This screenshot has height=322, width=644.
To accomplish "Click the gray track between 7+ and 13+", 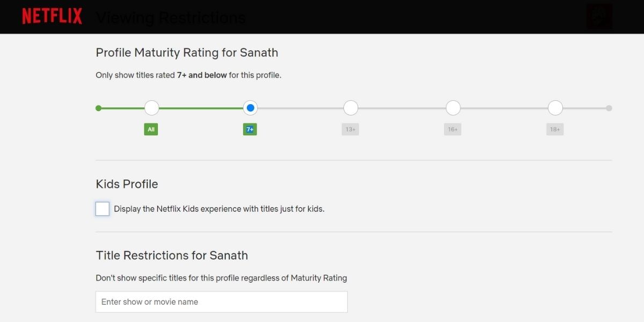I will [301, 108].
